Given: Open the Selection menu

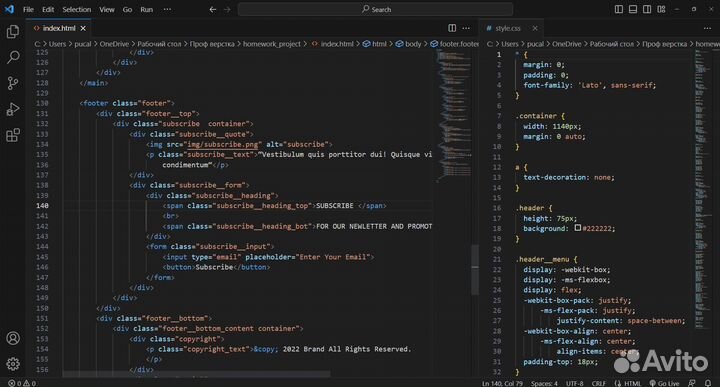Looking at the screenshot, I should tap(77, 9).
